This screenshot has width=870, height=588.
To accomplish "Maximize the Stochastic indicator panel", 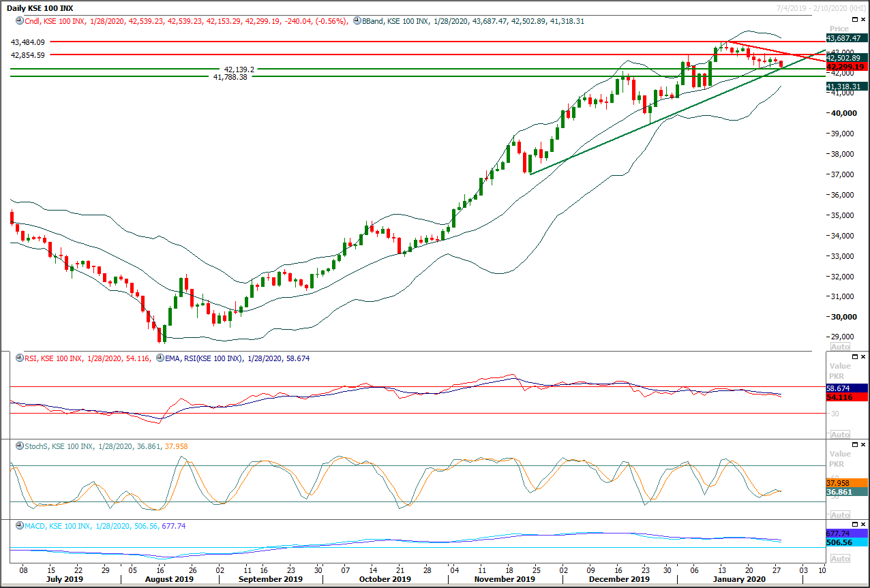I will 856,445.
